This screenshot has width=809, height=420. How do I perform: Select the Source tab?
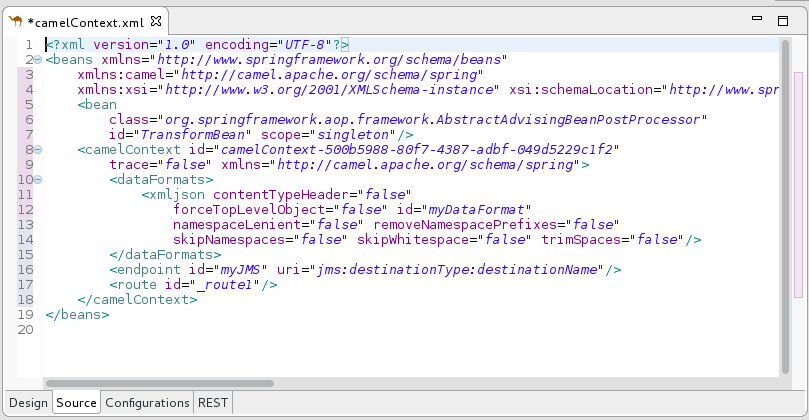pos(76,402)
